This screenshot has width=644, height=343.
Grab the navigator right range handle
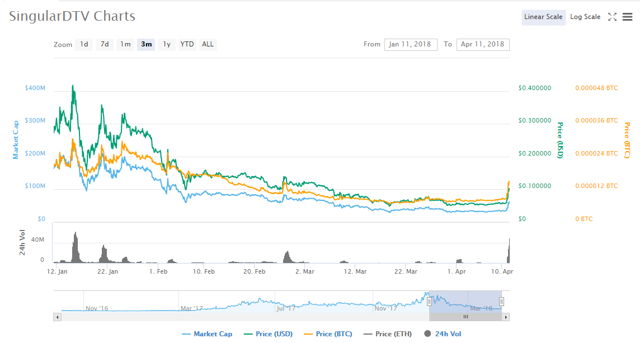[501, 302]
